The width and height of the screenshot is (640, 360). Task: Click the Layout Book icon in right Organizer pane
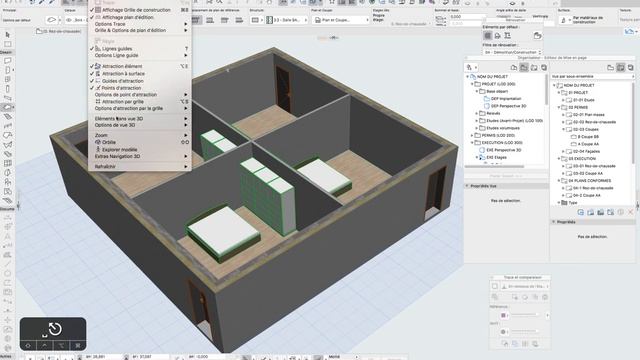[x=620, y=67]
